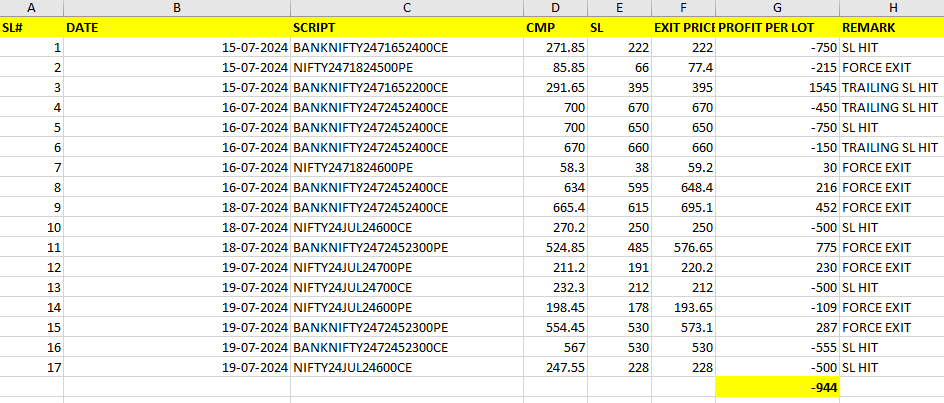Select column C header

coord(407,8)
